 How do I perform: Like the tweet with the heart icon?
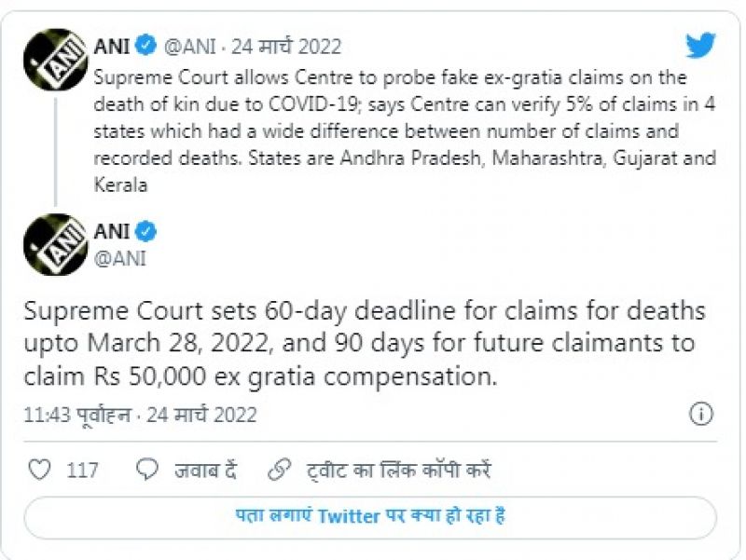pyautogui.click(x=39, y=470)
